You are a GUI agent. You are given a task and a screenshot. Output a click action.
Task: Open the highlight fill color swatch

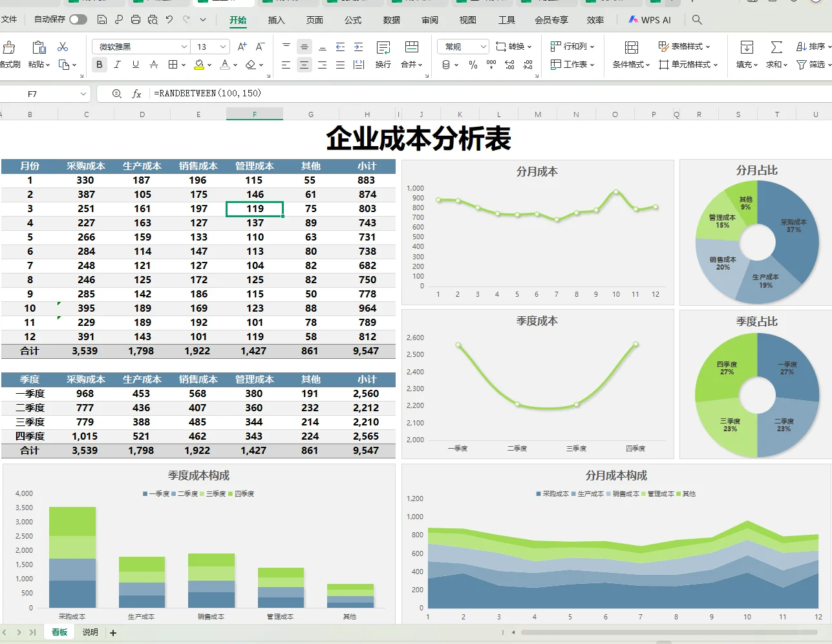[199, 65]
